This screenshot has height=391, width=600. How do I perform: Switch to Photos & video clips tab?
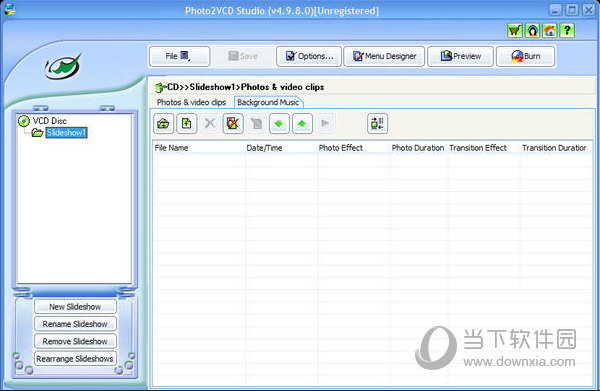click(191, 102)
